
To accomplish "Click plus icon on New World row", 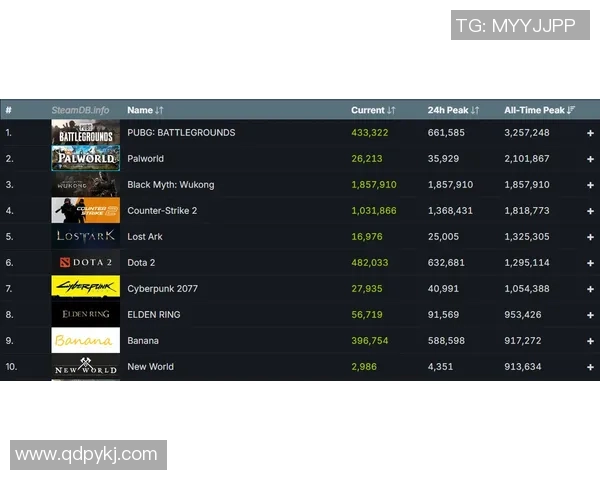I will click(590, 367).
